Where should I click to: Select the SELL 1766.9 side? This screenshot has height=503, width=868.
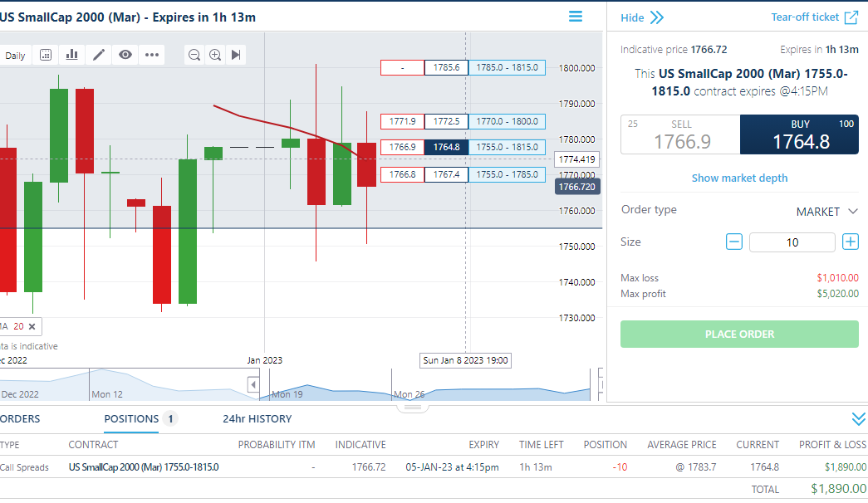pyautogui.click(x=680, y=134)
